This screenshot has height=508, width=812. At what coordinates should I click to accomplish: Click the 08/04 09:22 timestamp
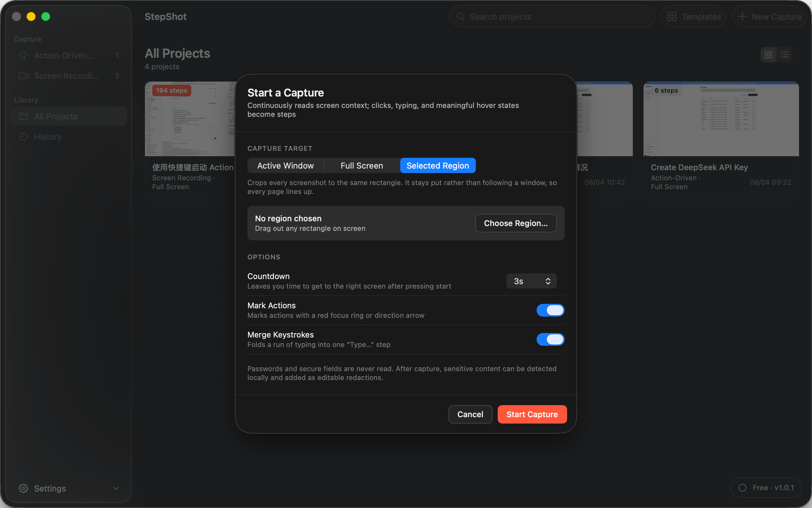point(770,182)
